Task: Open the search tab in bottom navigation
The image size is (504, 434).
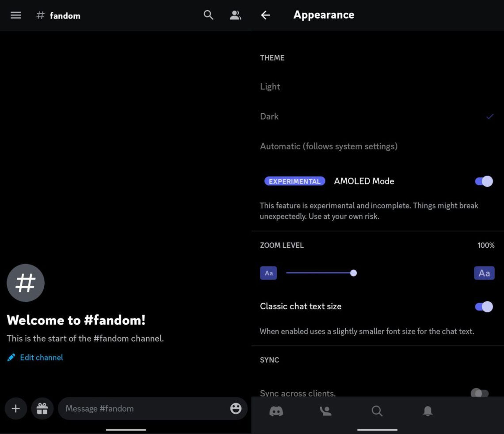Action: pos(377,411)
